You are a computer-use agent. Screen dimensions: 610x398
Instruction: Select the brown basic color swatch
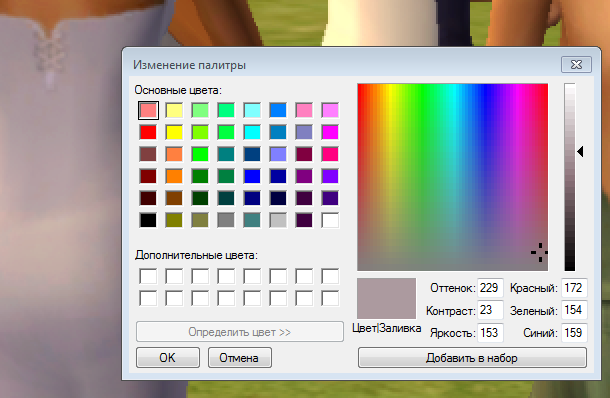(174, 198)
